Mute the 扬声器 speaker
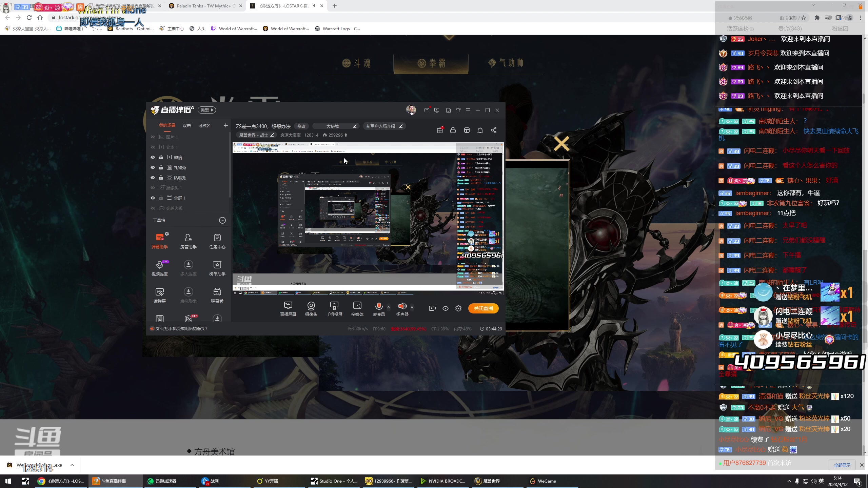 point(402,309)
